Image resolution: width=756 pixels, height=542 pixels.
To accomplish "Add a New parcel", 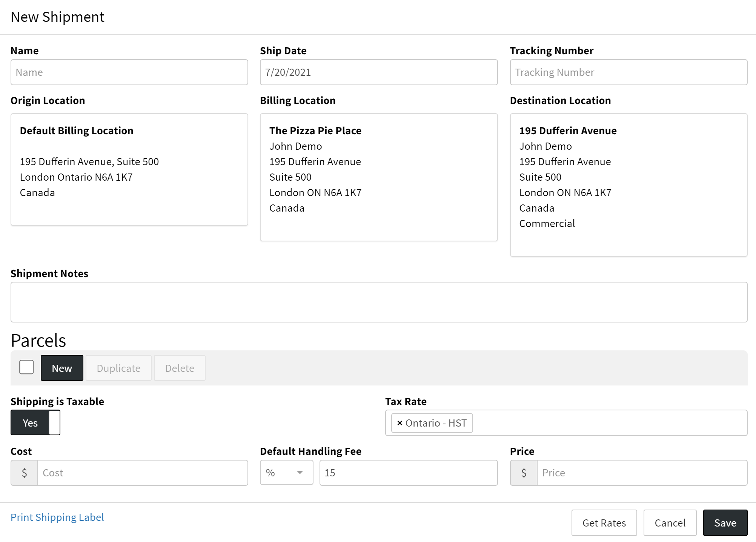I will pos(62,368).
